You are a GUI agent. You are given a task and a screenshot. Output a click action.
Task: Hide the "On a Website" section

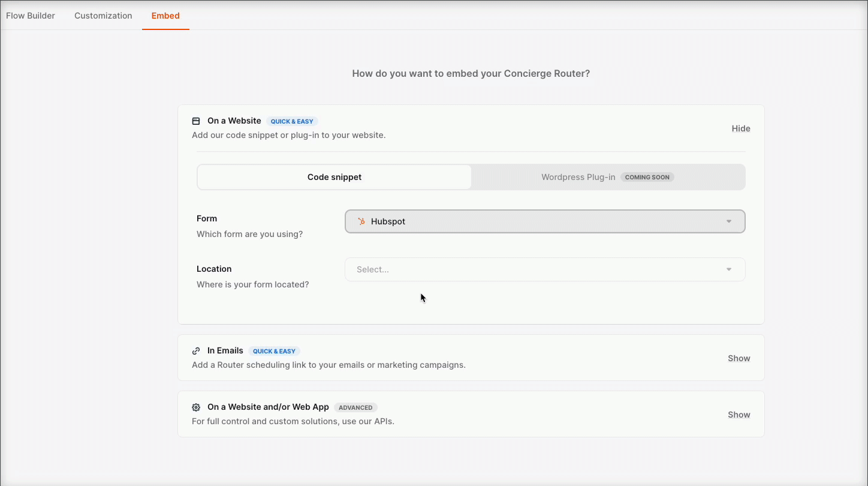point(741,128)
